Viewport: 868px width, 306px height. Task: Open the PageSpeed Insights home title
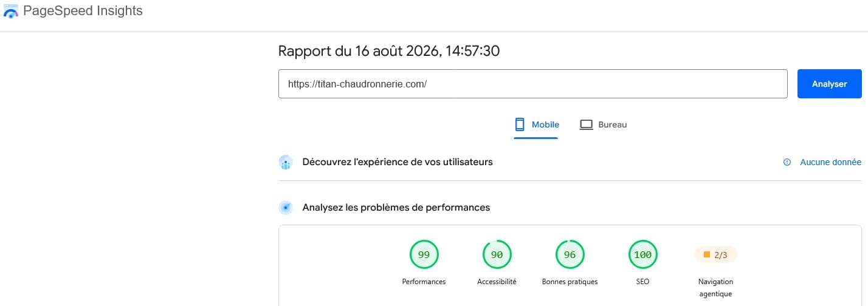(83, 11)
